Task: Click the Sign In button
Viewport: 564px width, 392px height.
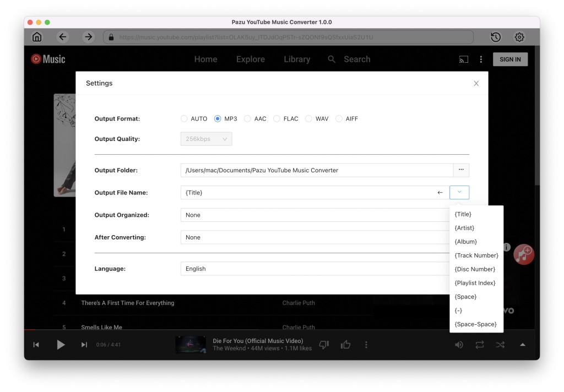Action: (x=509, y=59)
